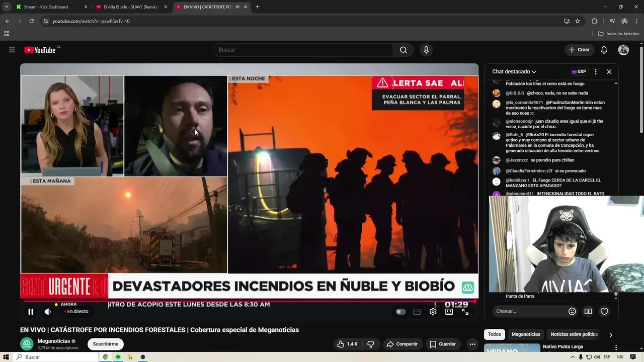This screenshot has width=644, height=362.
Task: Select Noticias sobre política chip
Action: [574, 334]
